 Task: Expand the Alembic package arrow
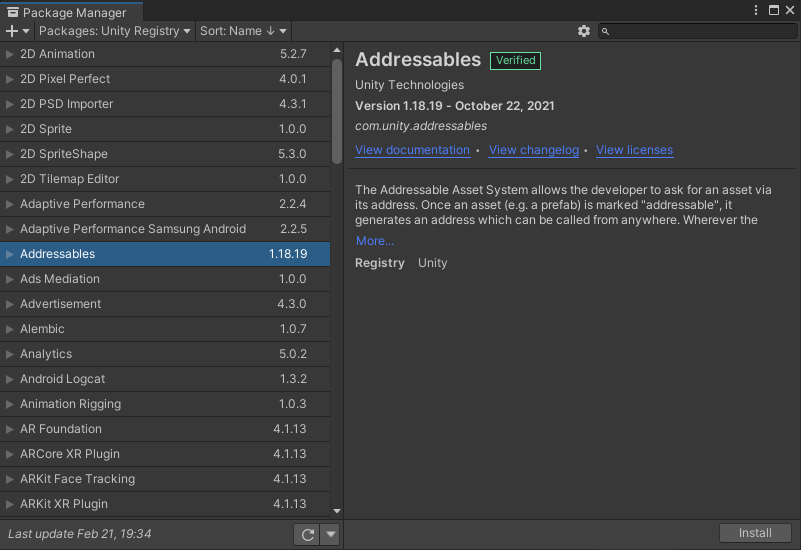click(9, 329)
